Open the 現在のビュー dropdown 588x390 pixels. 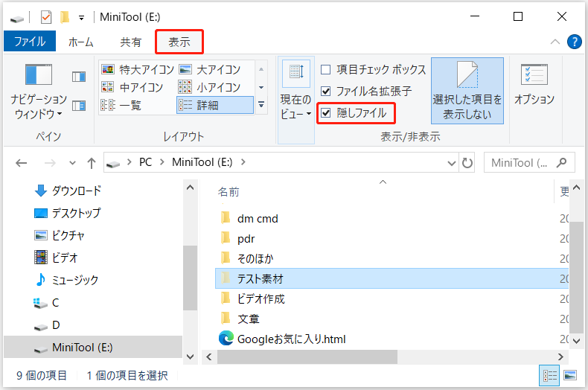tap(296, 101)
